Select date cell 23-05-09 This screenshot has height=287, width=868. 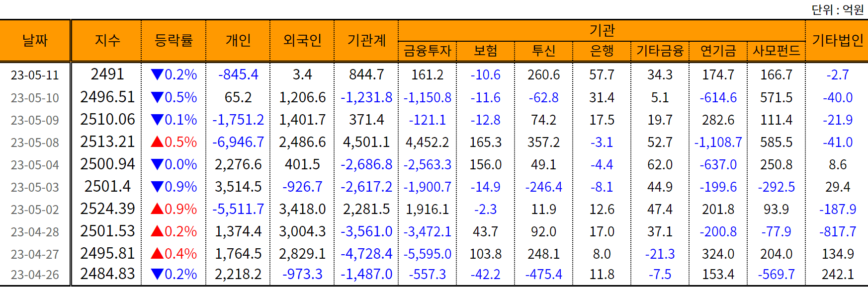pos(35,120)
